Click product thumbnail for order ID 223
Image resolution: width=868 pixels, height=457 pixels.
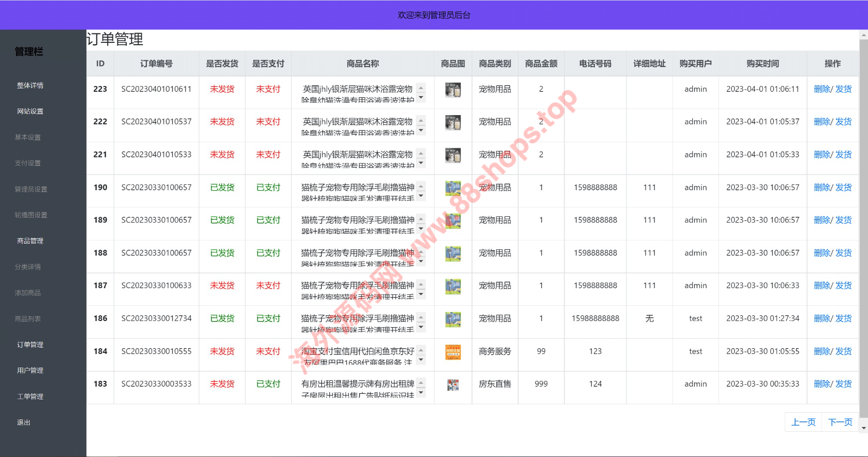coord(453,89)
